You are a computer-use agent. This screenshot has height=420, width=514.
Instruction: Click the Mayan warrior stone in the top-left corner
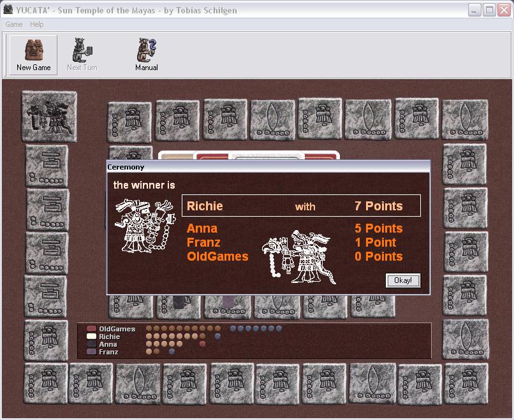49,116
